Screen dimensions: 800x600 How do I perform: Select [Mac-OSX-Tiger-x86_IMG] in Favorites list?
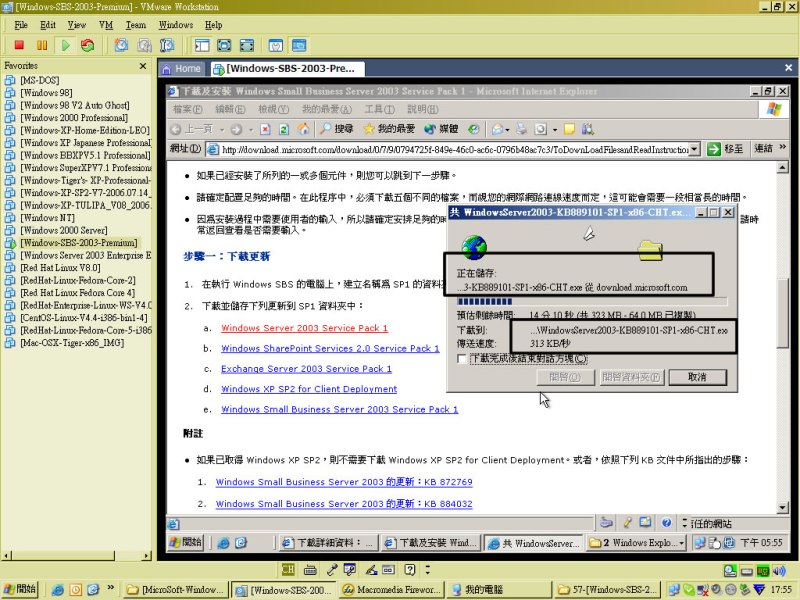coord(72,343)
